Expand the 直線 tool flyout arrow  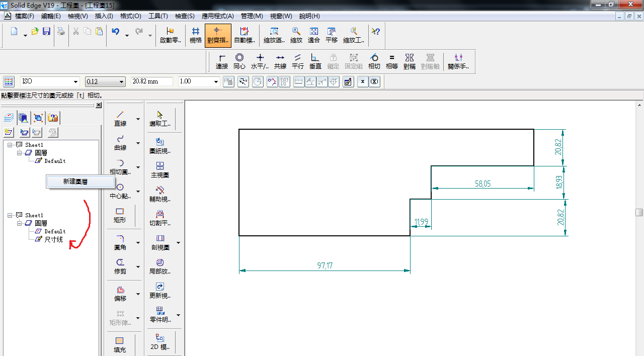(x=138, y=119)
